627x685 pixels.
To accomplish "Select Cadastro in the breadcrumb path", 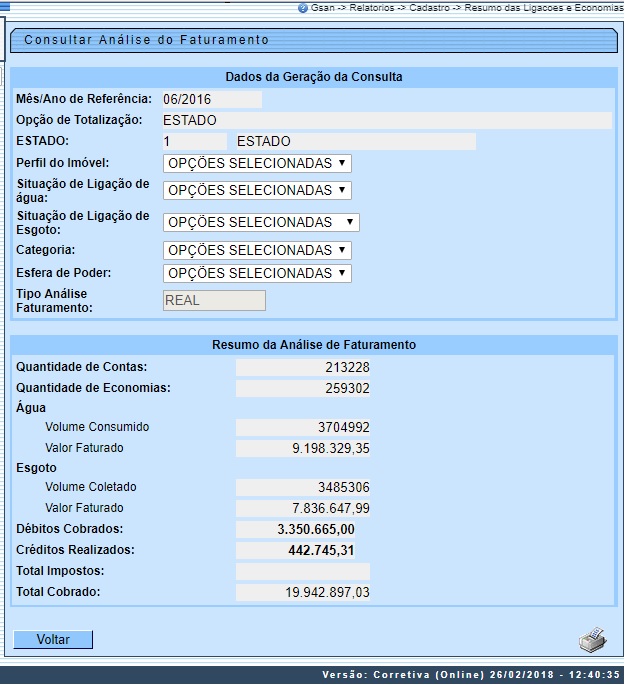I will click(x=430, y=7).
